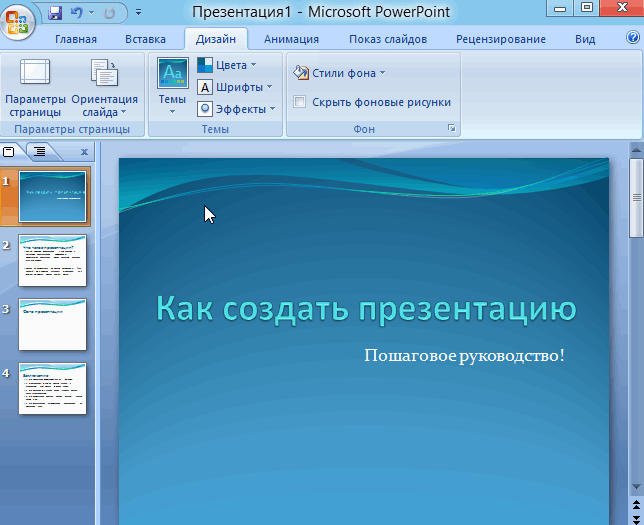Select slide 3 thumbnail

[x=52, y=324]
